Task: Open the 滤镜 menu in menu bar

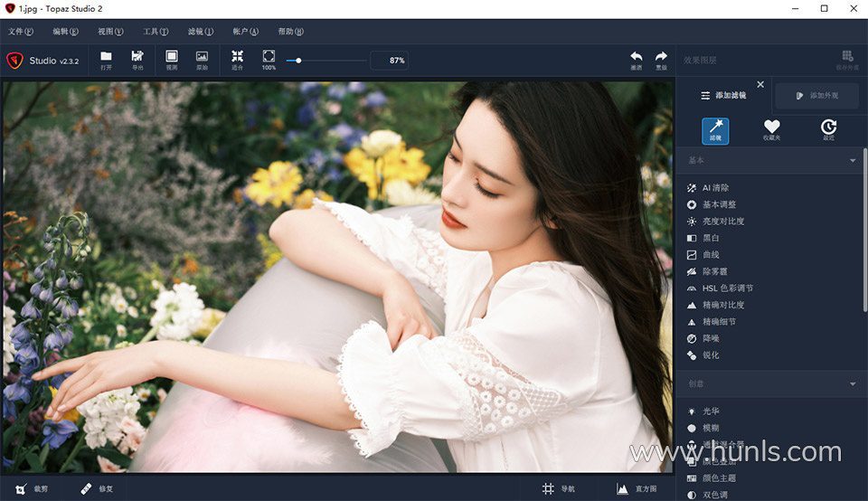Action: click(200, 32)
